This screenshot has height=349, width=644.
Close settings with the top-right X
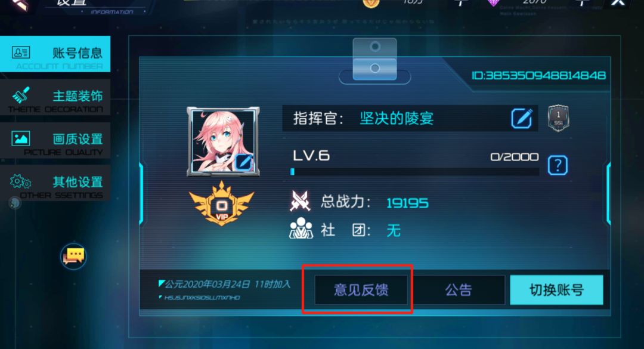(x=618, y=2)
